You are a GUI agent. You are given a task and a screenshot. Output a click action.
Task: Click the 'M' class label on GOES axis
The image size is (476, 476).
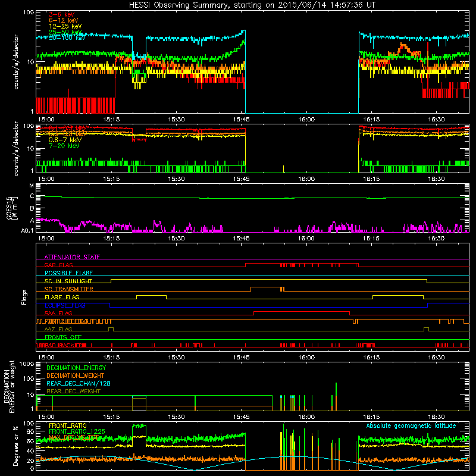click(x=32, y=186)
